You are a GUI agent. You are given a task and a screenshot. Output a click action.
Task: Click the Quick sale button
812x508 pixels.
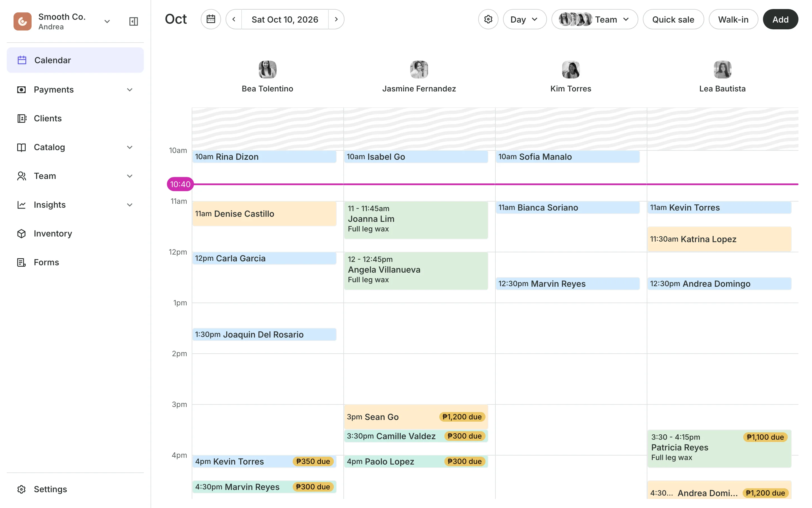pos(673,19)
